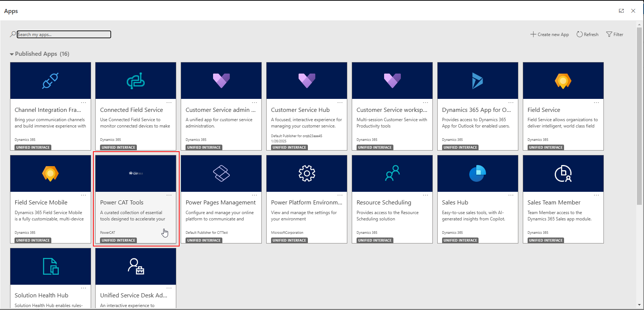Click the vertical scrollbar down arrow
Viewport: 644px width, 310px height.
pyautogui.click(x=639, y=305)
